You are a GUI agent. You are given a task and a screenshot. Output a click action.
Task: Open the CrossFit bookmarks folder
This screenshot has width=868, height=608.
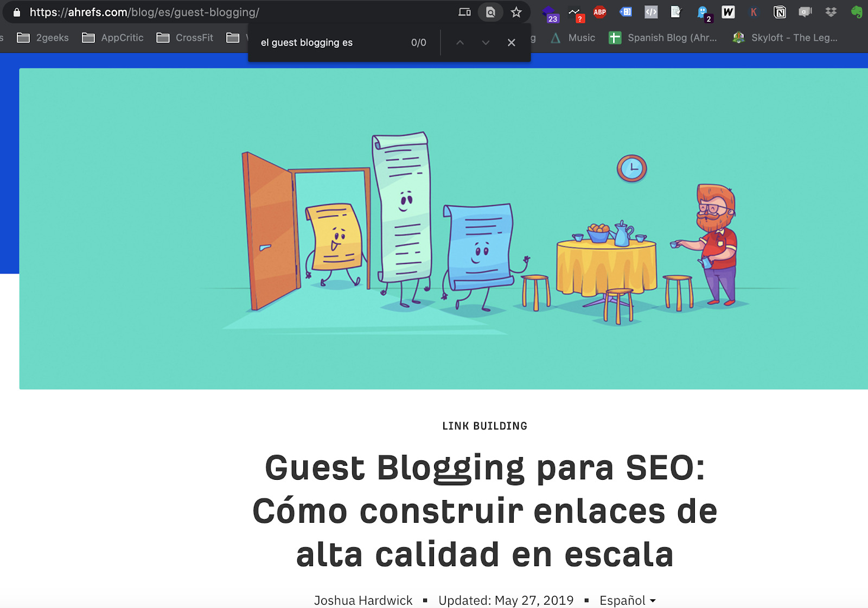[185, 37]
